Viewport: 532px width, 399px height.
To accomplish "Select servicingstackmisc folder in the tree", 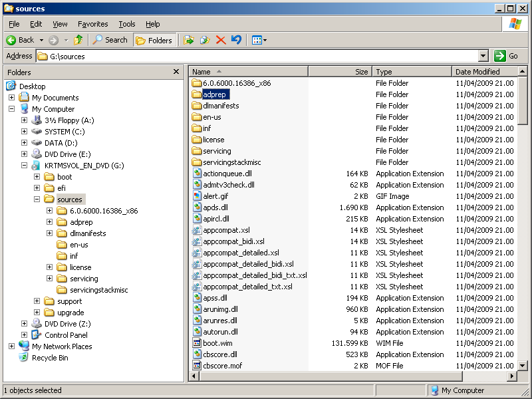I will pyautogui.click(x=98, y=290).
